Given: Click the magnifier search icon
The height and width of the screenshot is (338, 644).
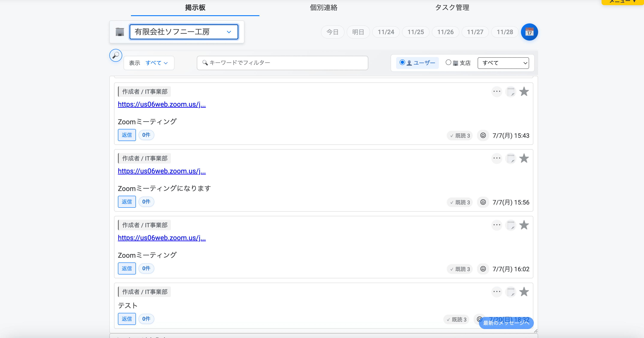Looking at the screenshot, I should 116,55.
